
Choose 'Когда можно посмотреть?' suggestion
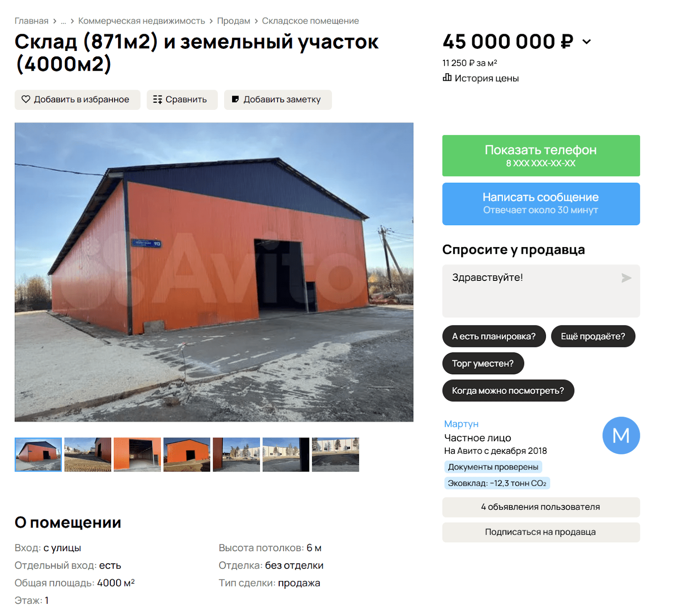tap(508, 391)
